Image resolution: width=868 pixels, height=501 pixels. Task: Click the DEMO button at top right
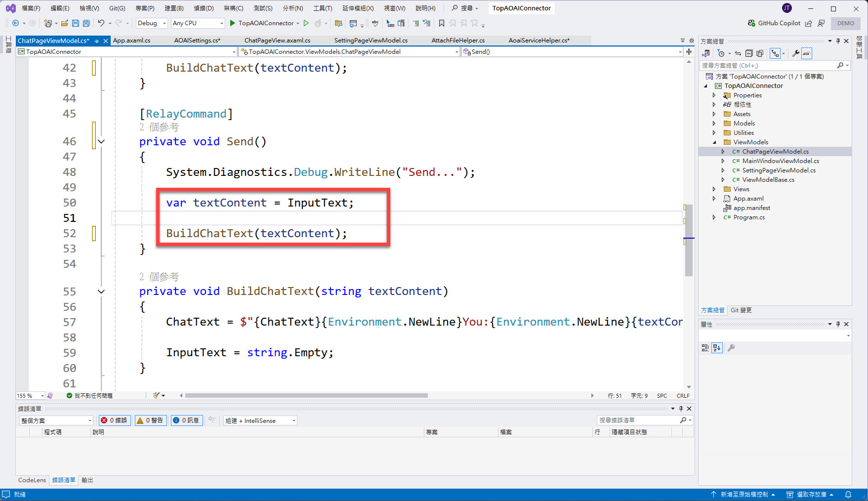pyautogui.click(x=846, y=23)
